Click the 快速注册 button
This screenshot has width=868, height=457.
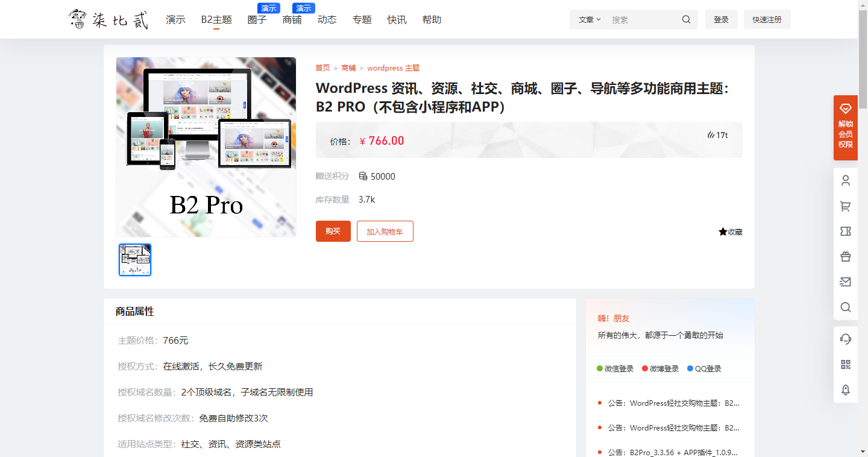pos(767,19)
